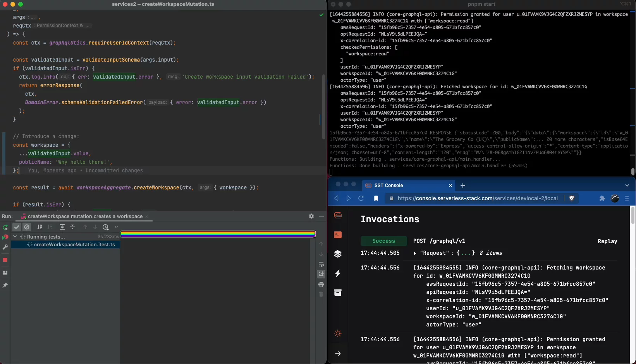Open the Functions lightning panel in SST Console
Screen dimensions: 636x364
(338, 273)
